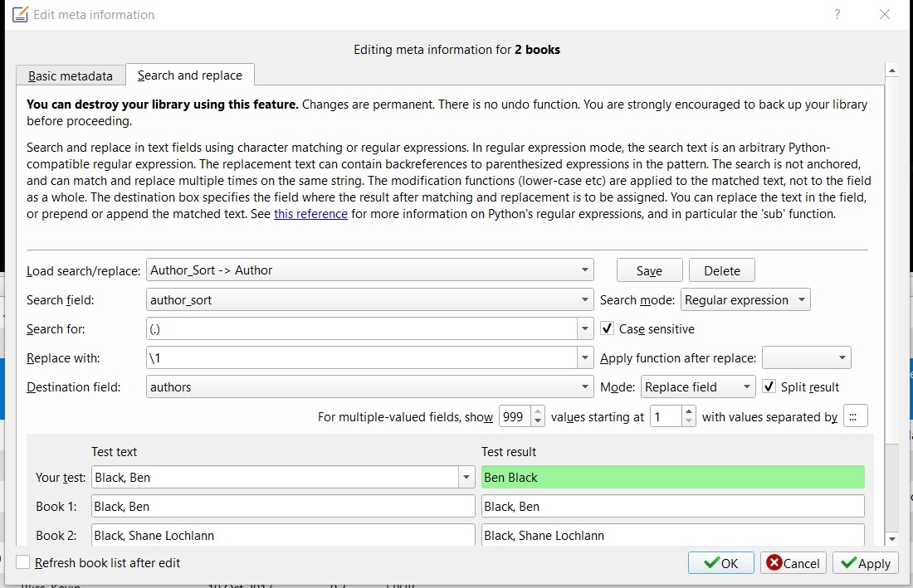Expand the Load search/replace dropdown
The height and width of the screenshot is (588, 913).
[x=585, y=270]
